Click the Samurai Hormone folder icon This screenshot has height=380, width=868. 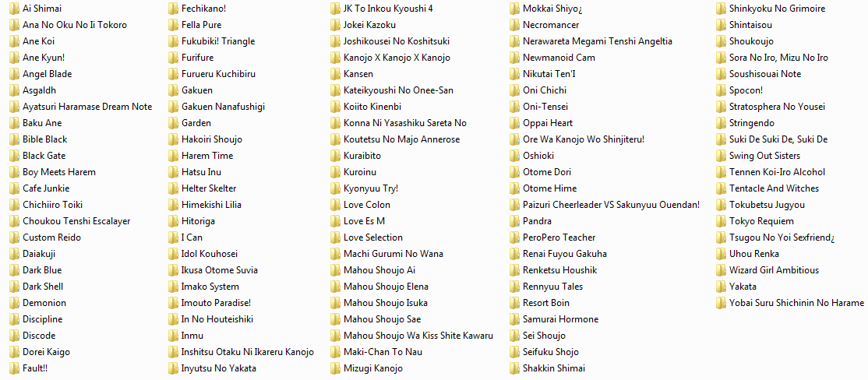(x=514, y=319)
